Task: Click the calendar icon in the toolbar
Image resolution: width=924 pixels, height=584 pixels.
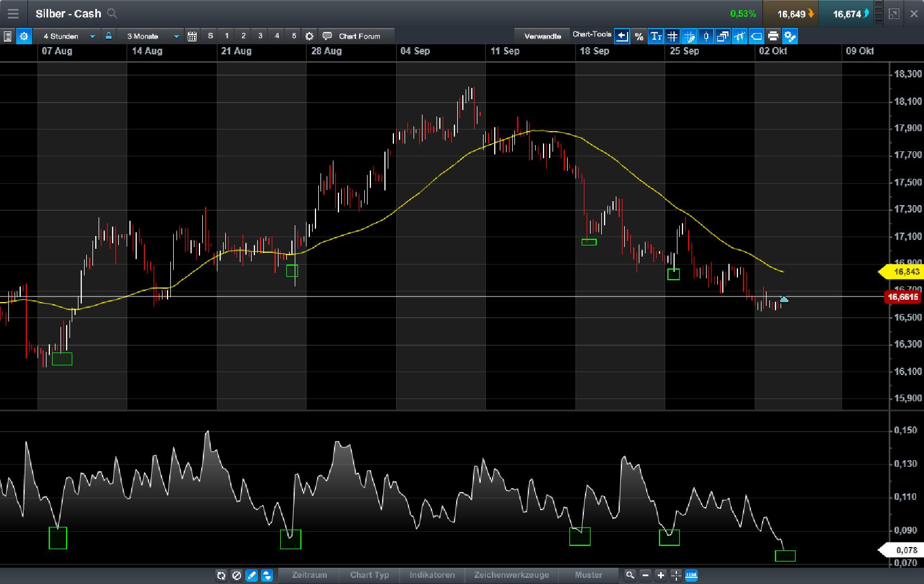Action: click(x=192, y=36)
